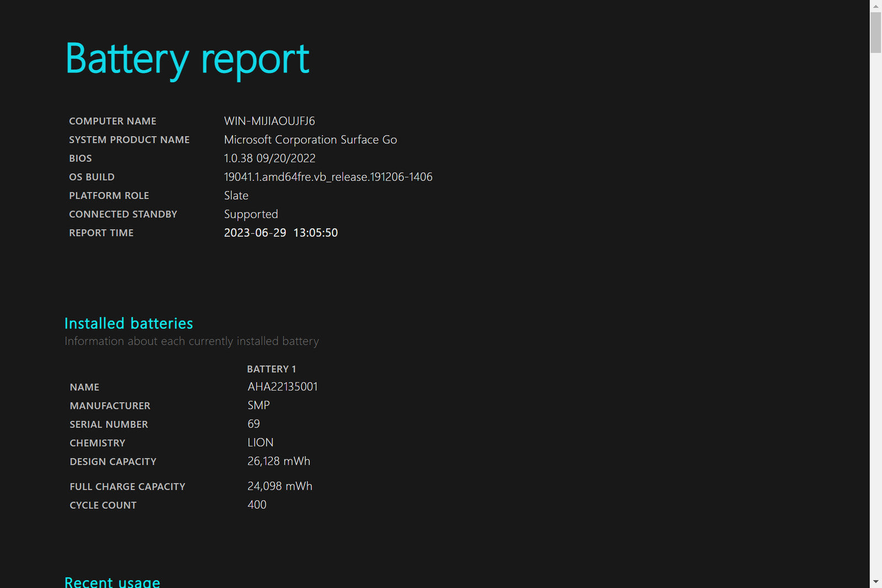Click cycle count value 400
Screen dimensions: 882x588
point(257,505)
